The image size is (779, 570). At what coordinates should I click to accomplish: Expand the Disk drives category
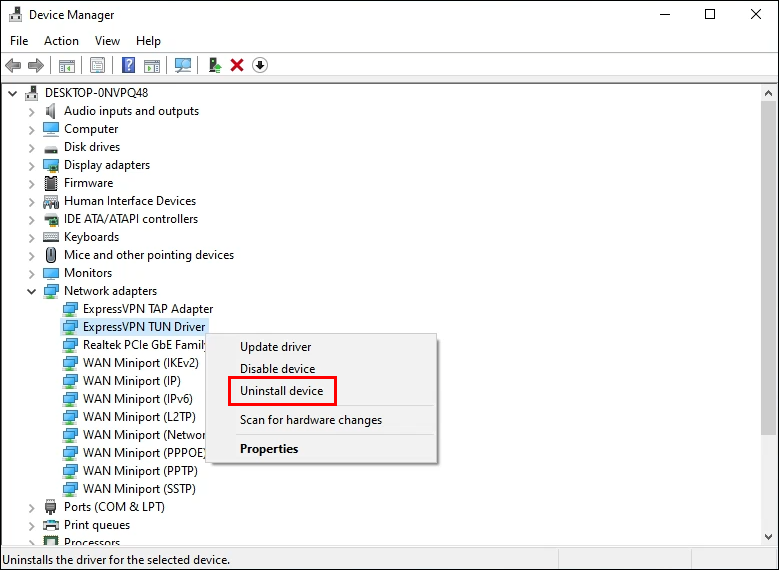tap(32, 147)
